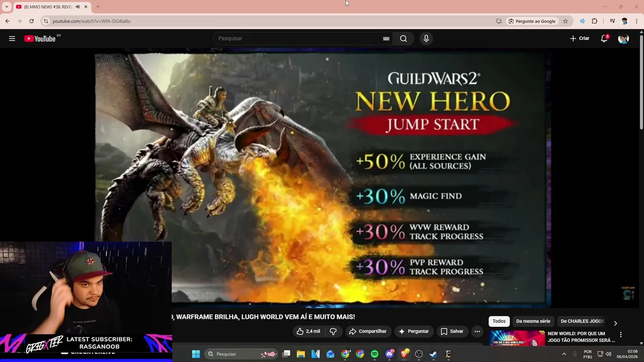Image resolution: width=644 pixels, height=362 pixels.
Task: Select the Da mesma série chip
Action: (533, 321)
